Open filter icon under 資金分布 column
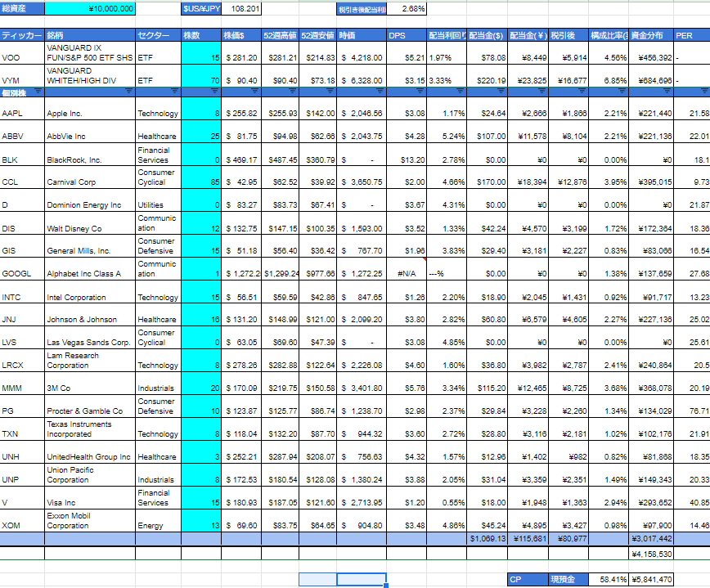 (667, 92)
